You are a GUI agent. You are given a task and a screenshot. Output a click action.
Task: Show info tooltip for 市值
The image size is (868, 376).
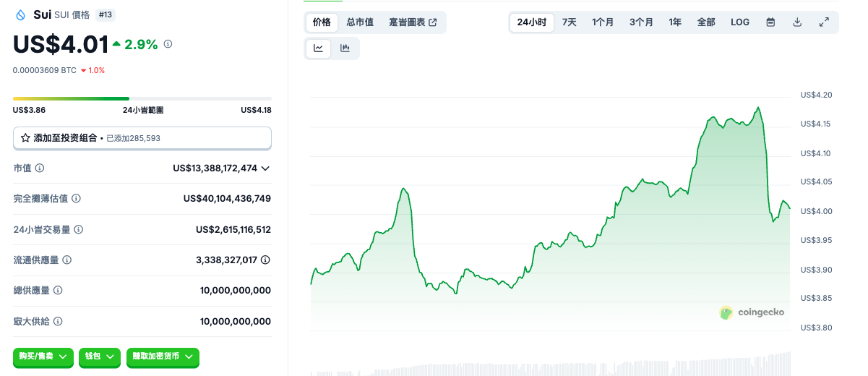pyautogui.click(x=40, y=168)
